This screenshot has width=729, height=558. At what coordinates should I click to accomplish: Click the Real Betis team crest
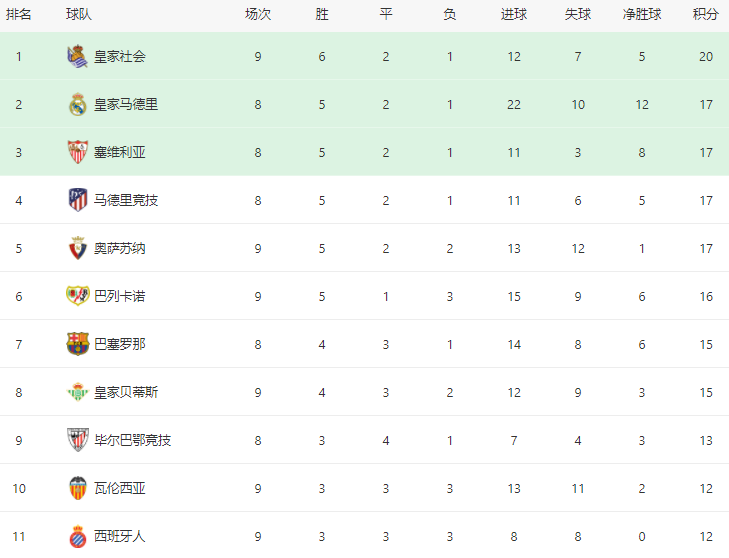pyautogui.click(x=78, y=392)
